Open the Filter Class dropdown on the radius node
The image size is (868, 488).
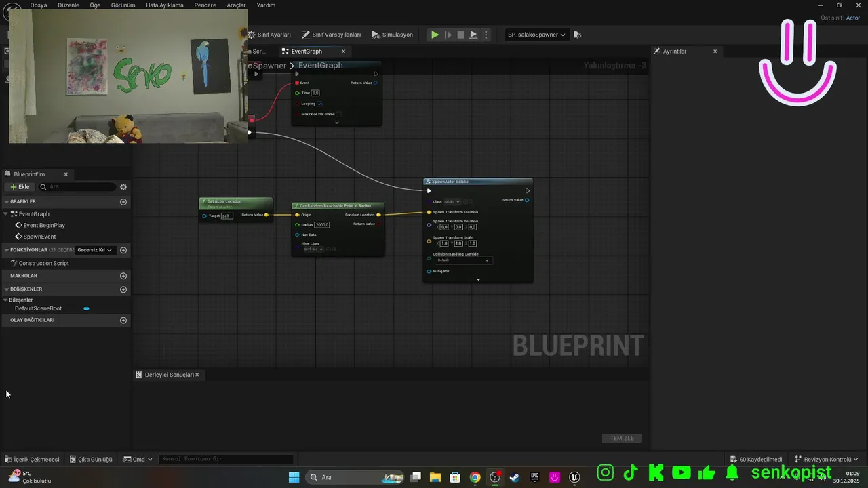[315, 249]
